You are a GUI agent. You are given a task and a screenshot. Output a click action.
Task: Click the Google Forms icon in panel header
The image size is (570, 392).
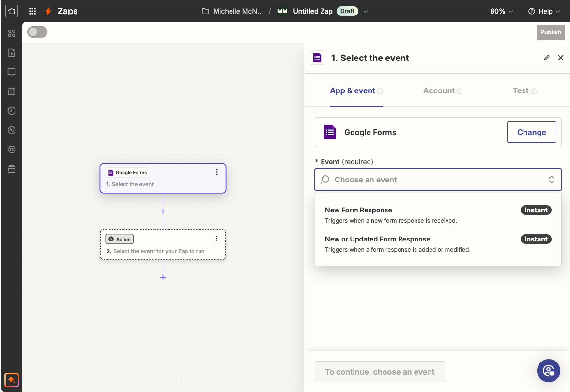pyautogui.click(x=317, y=58)
